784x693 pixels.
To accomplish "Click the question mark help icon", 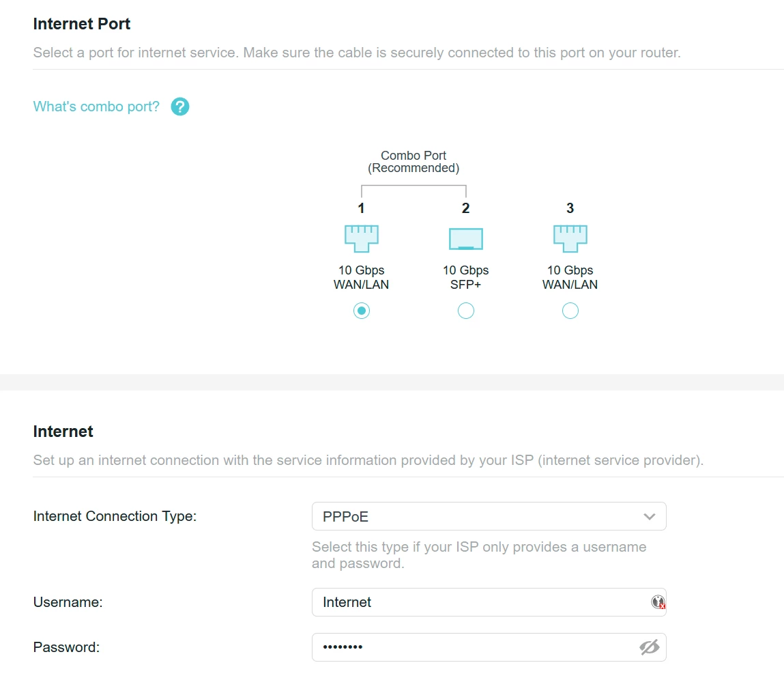I will tap(180, 107).
